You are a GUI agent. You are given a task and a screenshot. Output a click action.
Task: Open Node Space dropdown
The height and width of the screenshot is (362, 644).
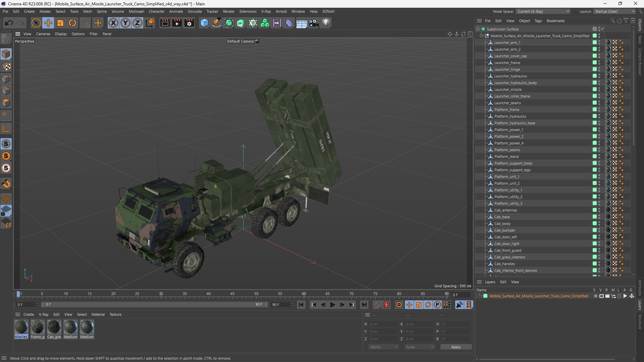543,11
